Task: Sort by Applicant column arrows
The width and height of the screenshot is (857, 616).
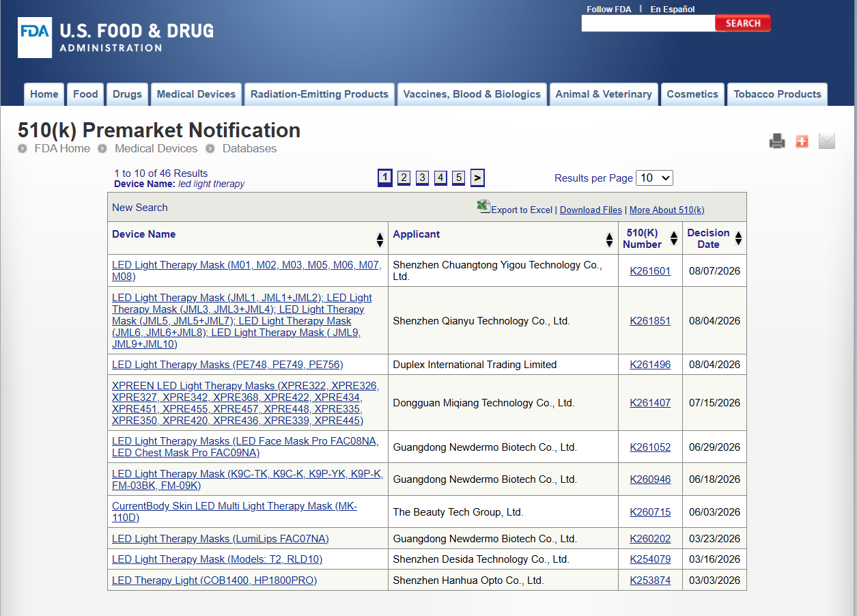Action: pos(610,240)
